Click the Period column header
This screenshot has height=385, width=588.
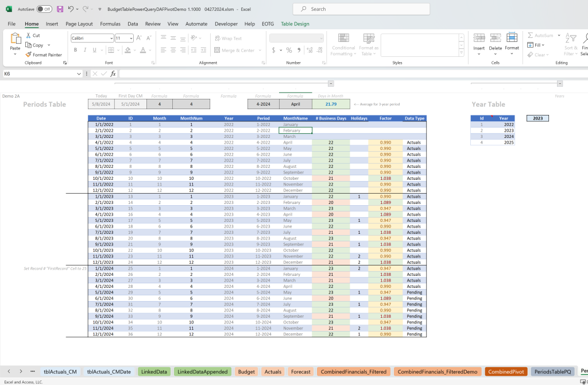coord(263,118)
